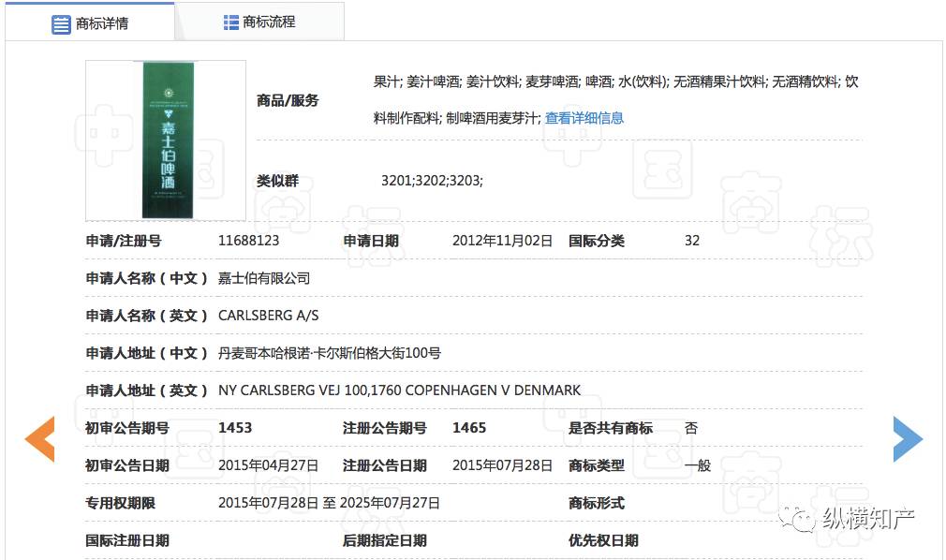Click applicant name 嘉士伯有限公司

click(263, 278)
